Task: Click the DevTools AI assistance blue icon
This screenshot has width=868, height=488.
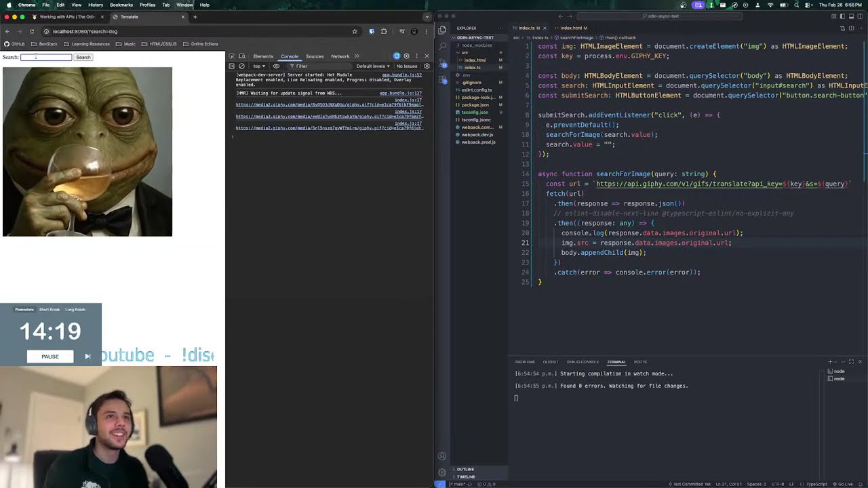Action: pos(397,56)
